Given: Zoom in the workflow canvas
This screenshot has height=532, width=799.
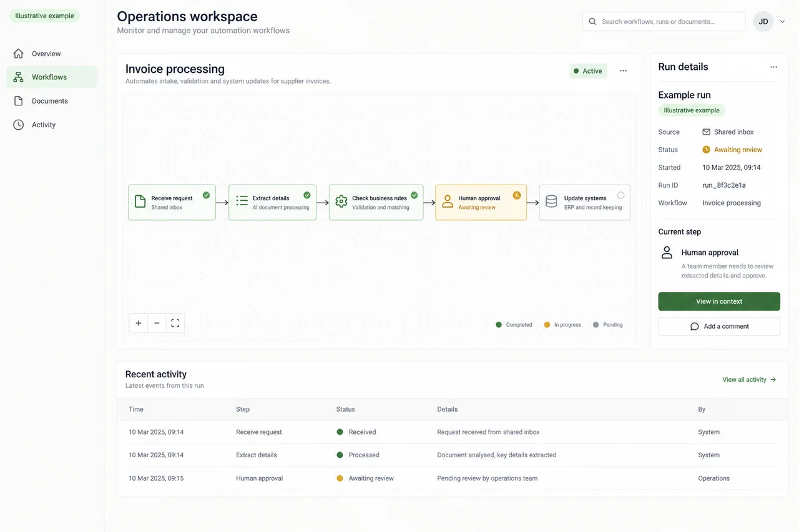Looking at the screenshot, I should 139,323.
